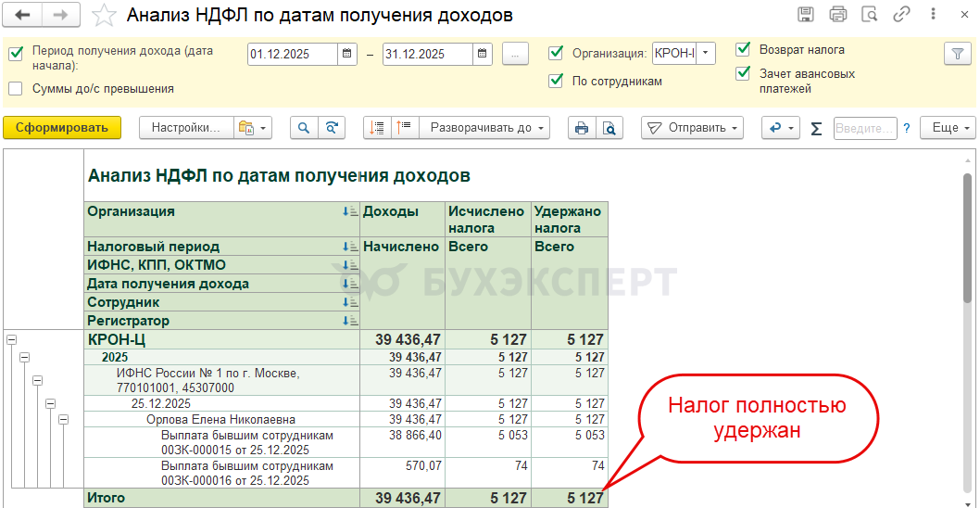Image resolution: width=980 pixels, height=508 pixels.
Task: Collapse all groups toolbar icon
Action: coord(377,128)
